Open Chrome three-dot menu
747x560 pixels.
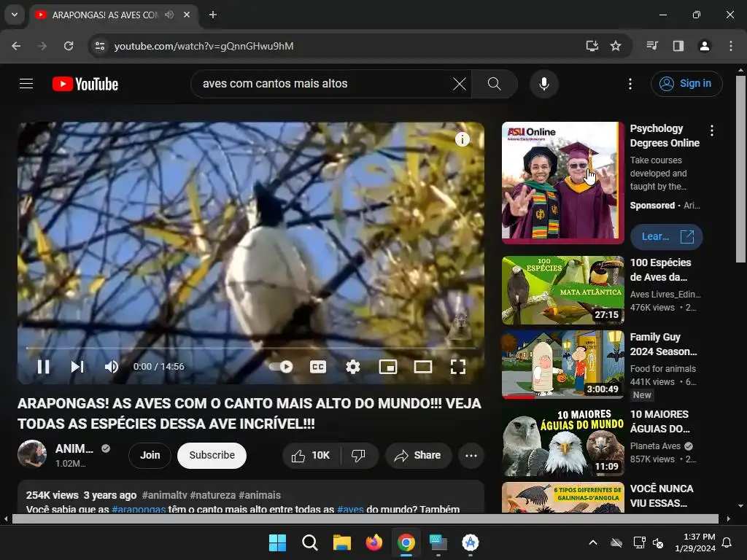tap(731, 46)
